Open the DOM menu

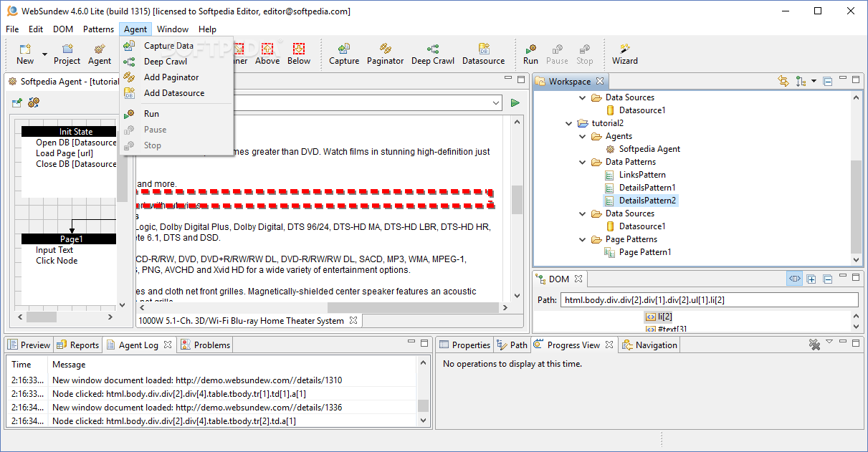click(63, 29)
